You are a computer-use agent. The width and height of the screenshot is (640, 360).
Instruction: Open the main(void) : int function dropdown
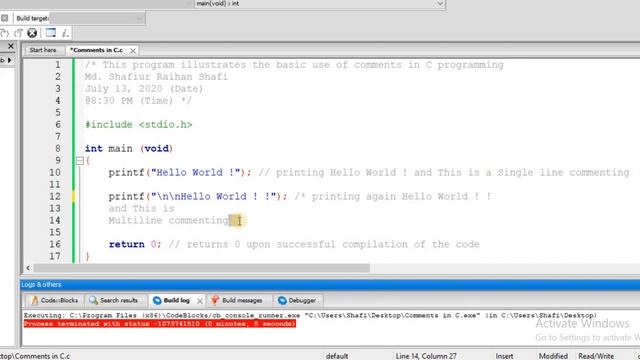[x=319, y=4]
